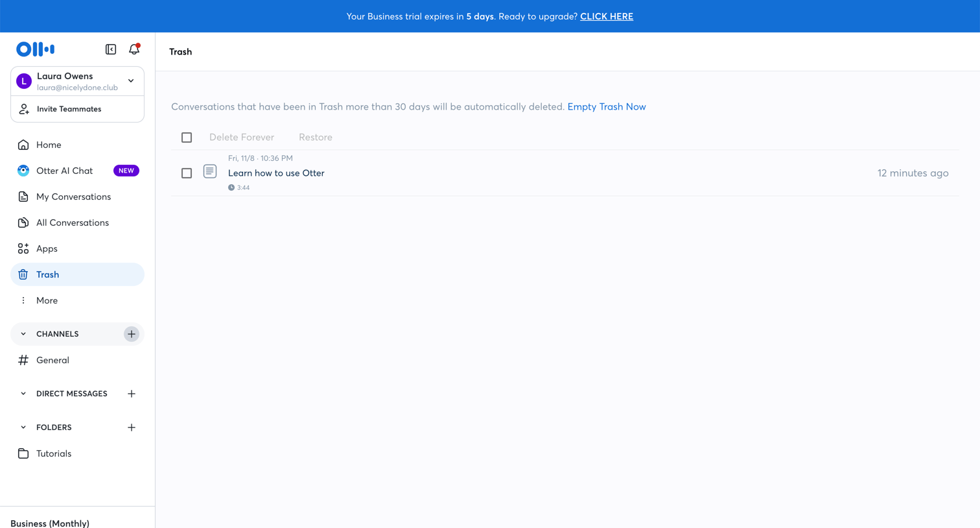Select the Trash menu item

(x=77, y=274)
